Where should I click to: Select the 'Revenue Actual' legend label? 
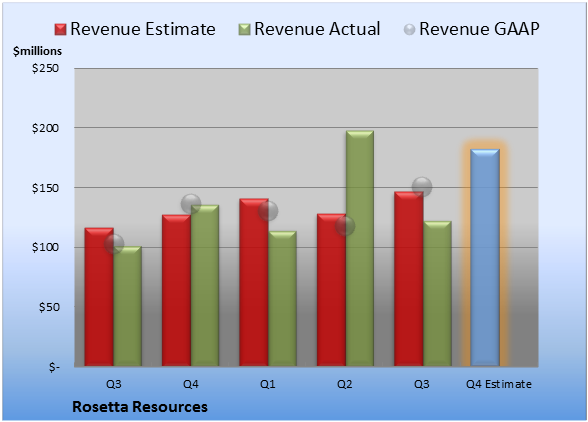click(317, 29)
